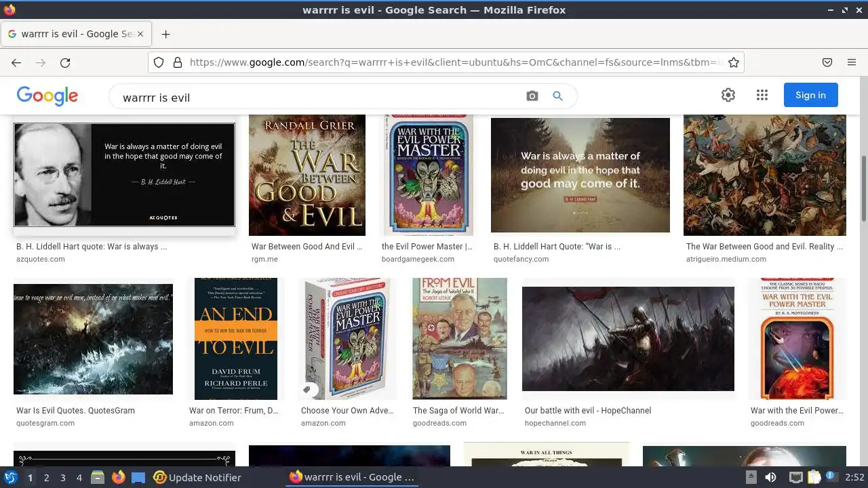
Task: Open the quotesgram stormy sea image
Action: 93,339
